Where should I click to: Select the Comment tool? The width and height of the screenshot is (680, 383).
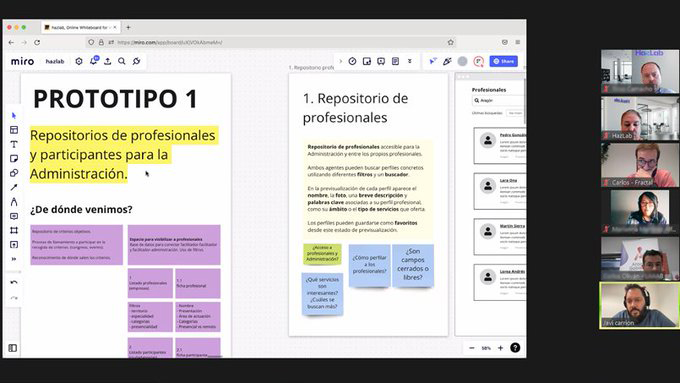14,216
